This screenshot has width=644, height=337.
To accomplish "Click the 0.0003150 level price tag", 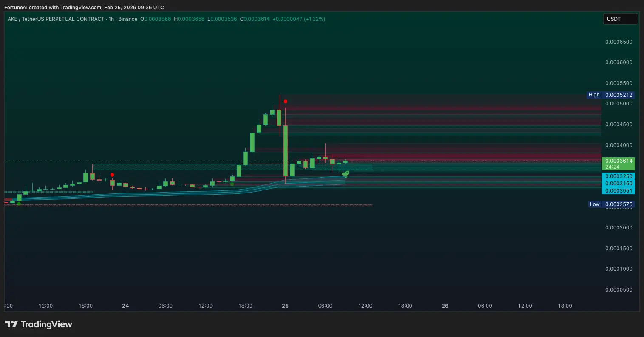I will [x=619, y=184].
